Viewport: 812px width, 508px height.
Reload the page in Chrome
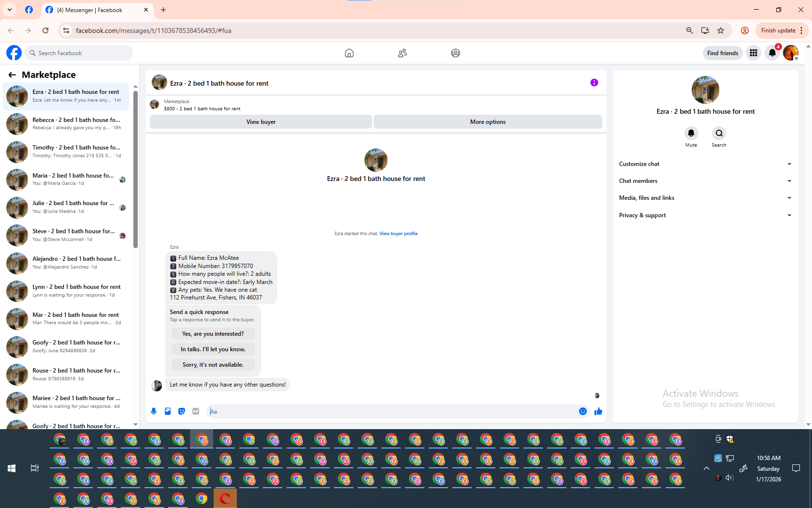tap(45, 30)
